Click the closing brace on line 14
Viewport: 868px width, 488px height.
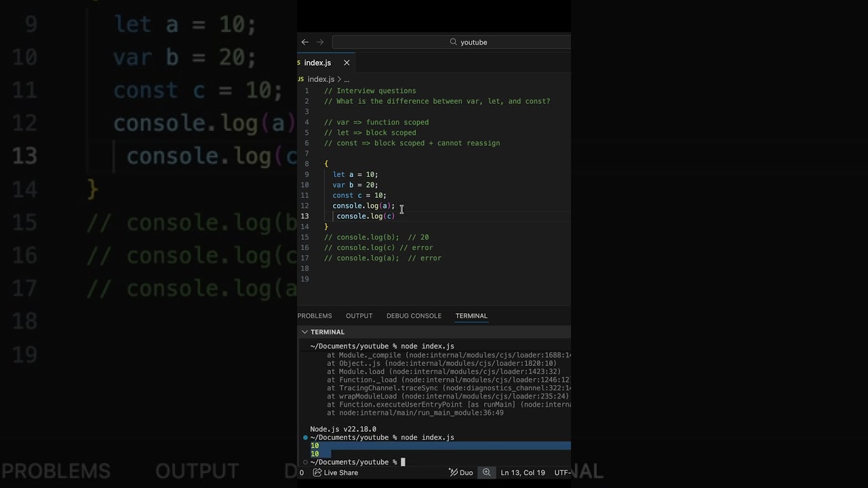tap(326, 227)
